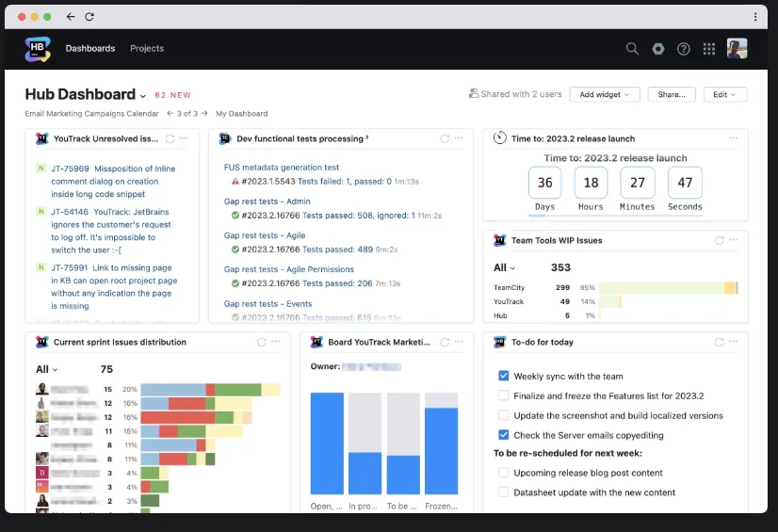Go back with browser arrow
778x532 pixels.
[x=71, y=17]
